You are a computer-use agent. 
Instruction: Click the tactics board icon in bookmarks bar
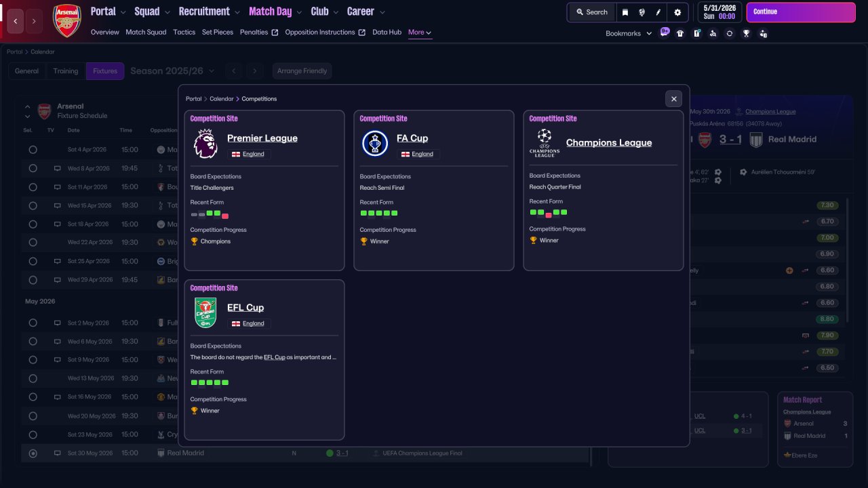(696, 33)
